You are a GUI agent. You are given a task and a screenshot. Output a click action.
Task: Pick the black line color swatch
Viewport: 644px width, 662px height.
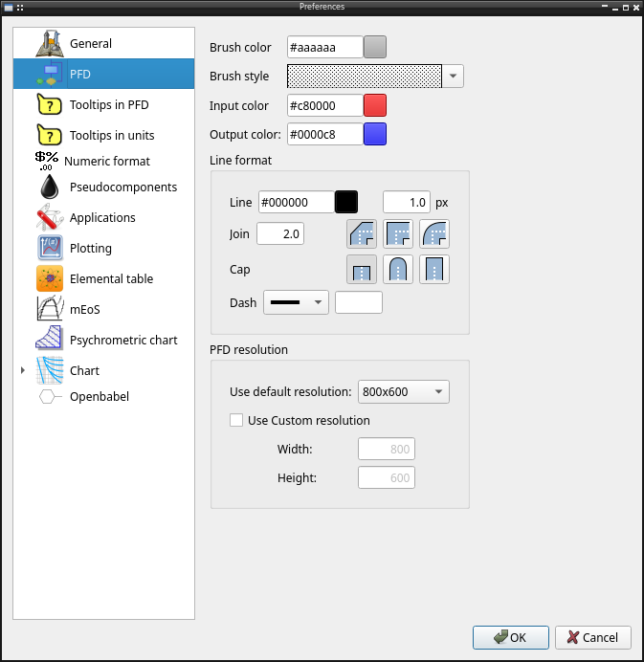346,202
